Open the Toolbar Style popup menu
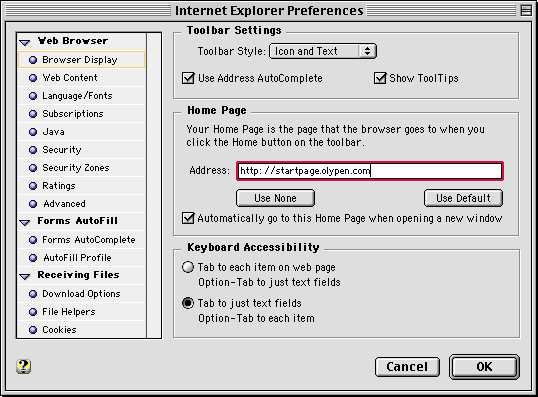The width and height of the screenshot is (538, 397). (x=323, y=51)
